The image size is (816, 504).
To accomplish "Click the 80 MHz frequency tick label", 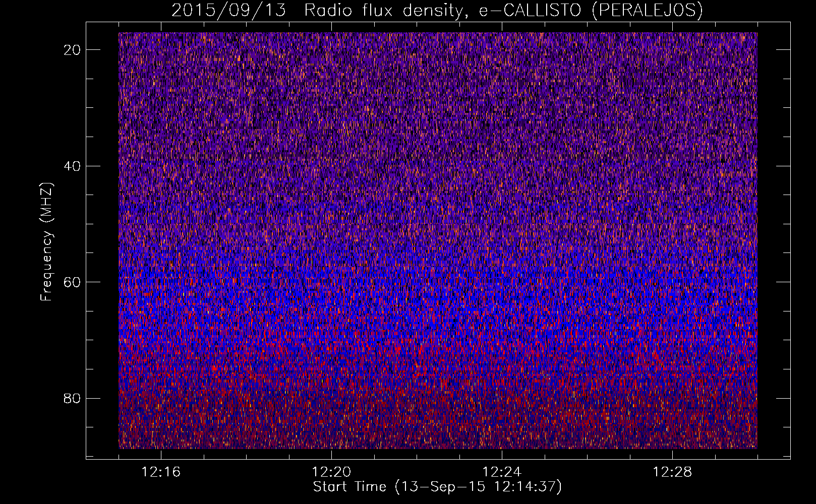I will (73, 398).
